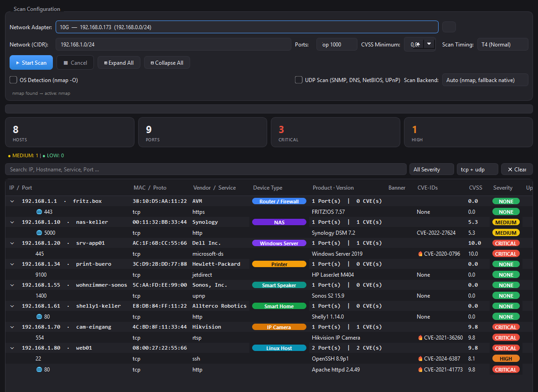This screenshot has height=392, width=538.
Task: Sort by the Device Type column header
Action: [268, 188]
